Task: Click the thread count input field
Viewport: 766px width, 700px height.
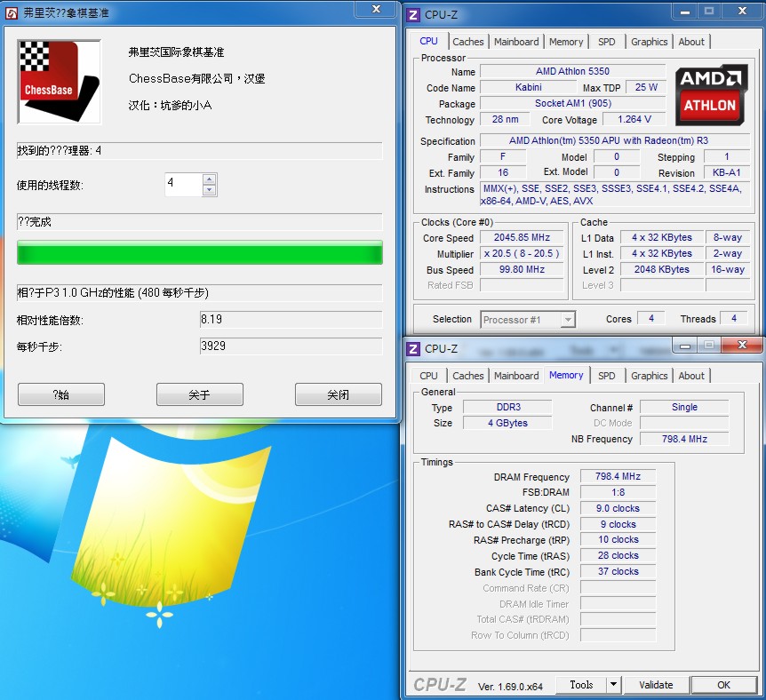Action: pyautogui.click(x=184, y=185)
